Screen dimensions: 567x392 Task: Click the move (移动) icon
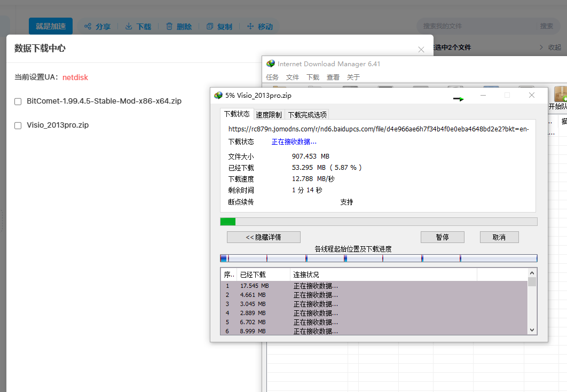click(250, 26)
